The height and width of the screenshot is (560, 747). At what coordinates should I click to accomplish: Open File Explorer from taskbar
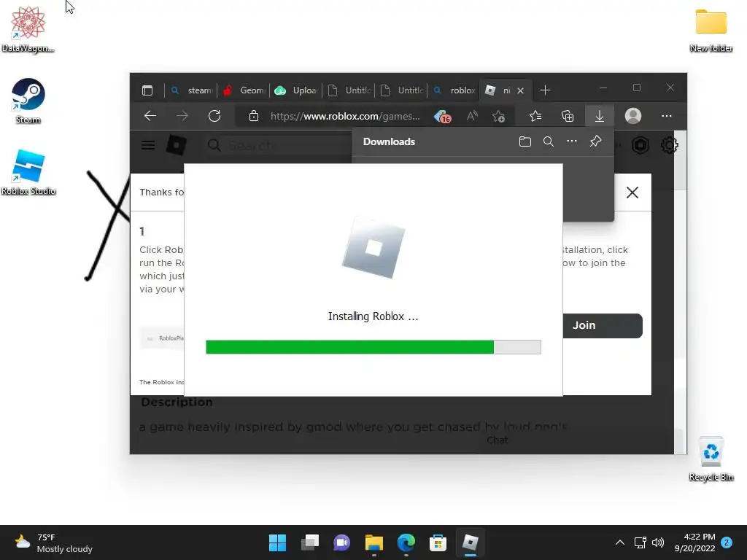[374, 542]
